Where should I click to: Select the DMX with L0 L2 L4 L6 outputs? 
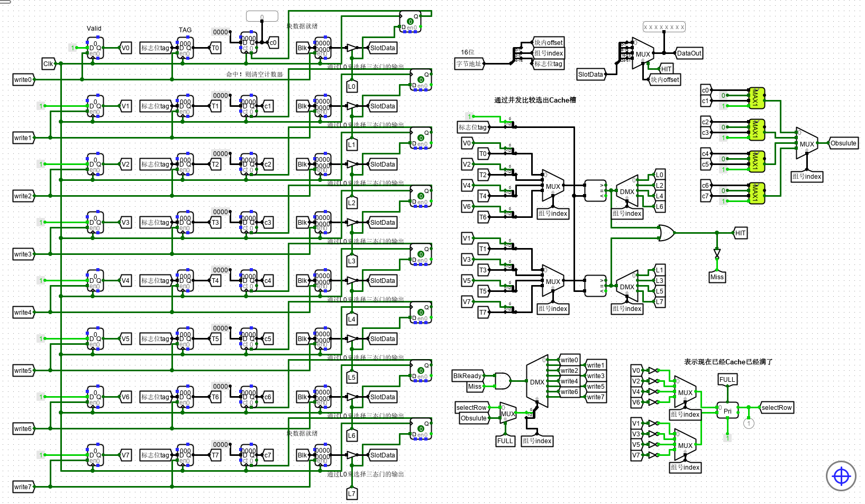[x=627, y=191]
